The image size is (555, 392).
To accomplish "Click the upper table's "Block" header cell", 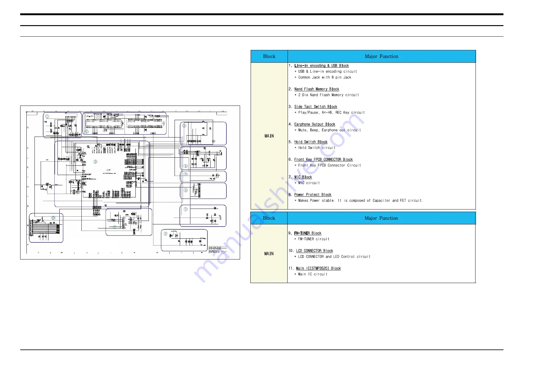I will 269,56.
